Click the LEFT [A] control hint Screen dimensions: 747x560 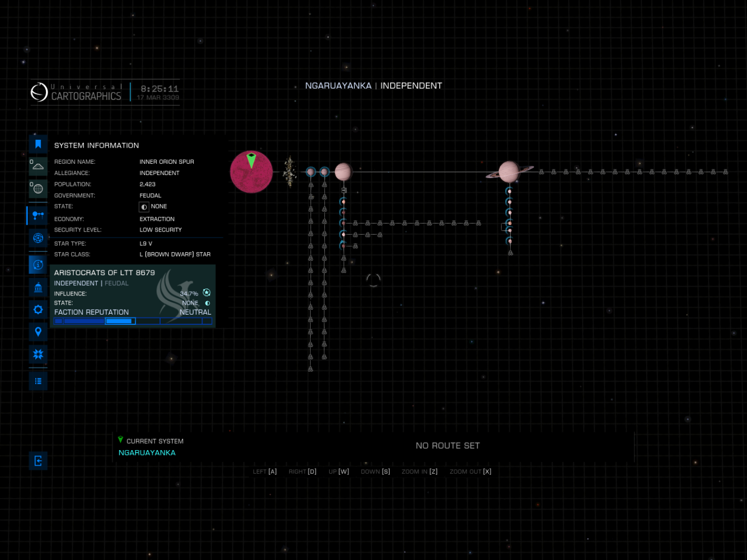pos(265,471)
